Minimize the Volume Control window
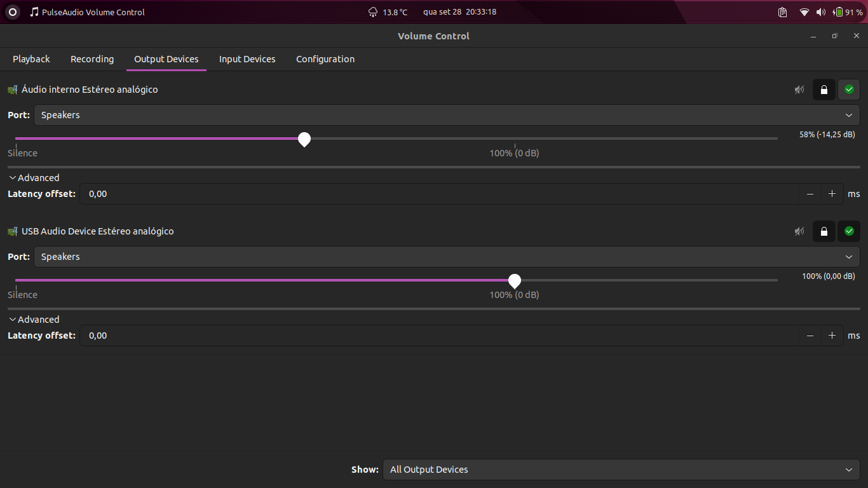868x488 pixels. pos(813,36)
